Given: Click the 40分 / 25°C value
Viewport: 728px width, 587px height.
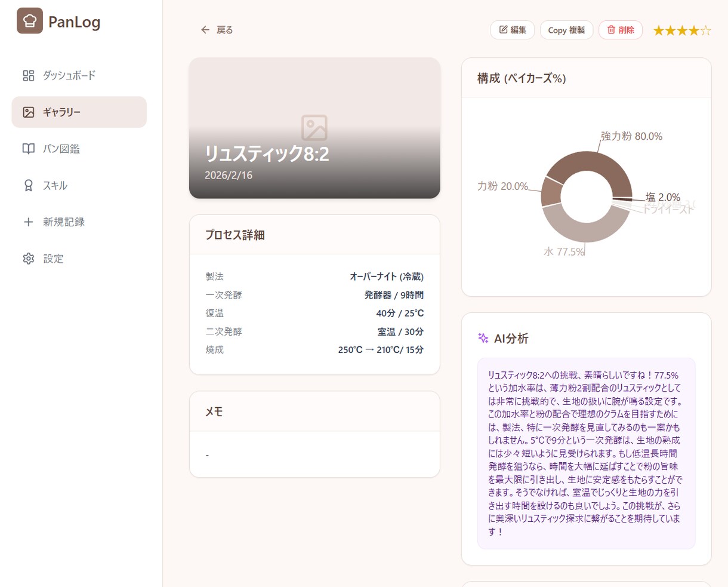Looking at the screenshot, I should pos(400,313).
